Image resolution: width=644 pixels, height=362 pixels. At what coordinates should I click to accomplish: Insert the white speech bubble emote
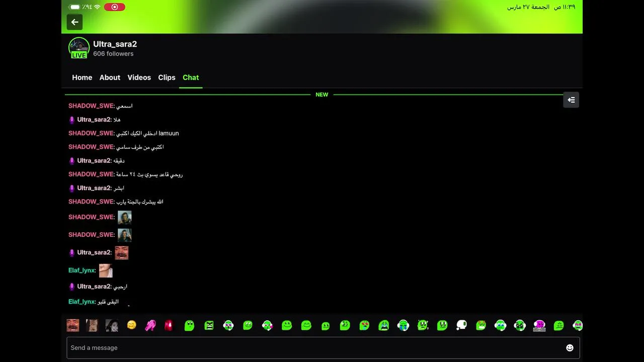tap(461, 325)
